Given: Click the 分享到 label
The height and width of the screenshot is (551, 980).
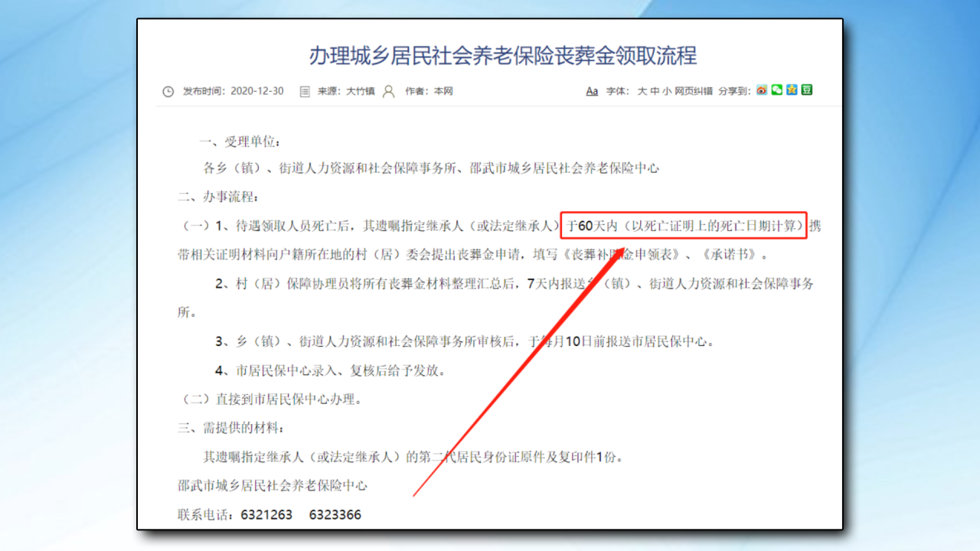Looking at the screenshot, I should click(x=734, y=91).
